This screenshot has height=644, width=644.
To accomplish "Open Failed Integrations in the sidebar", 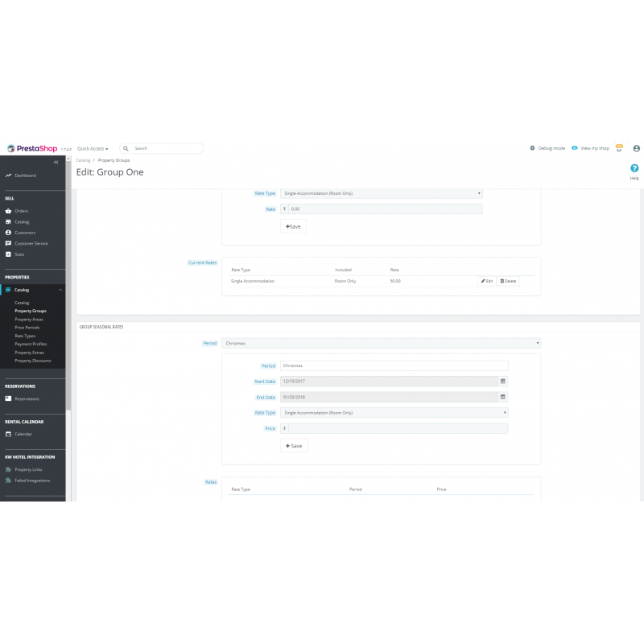I will click(32, 481).
